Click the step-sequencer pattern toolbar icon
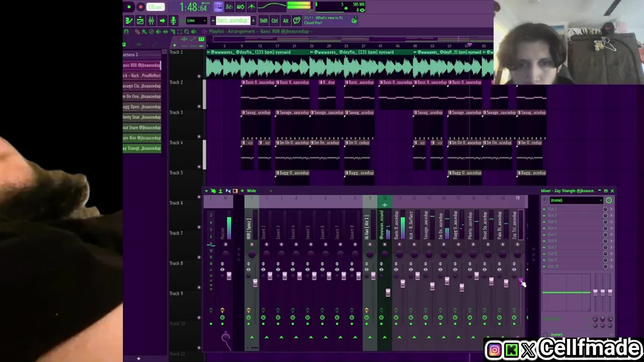The height and width of the screenshot is (362, 644). pyautogui.click(x=140, y=21)
